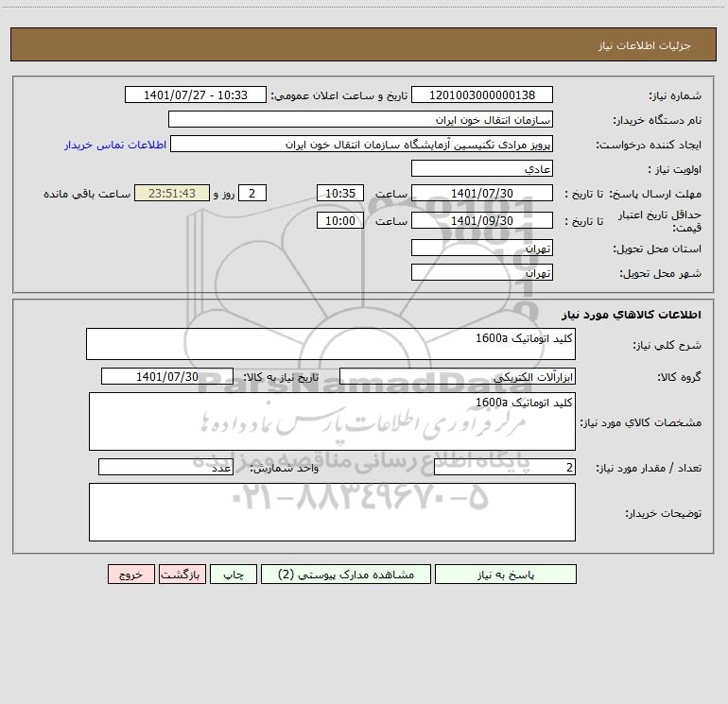Screen dimensions: 728x704
Task: Click the تاریخ نیاز به کالا field 1401/07/30
Action: pos(167,376)
